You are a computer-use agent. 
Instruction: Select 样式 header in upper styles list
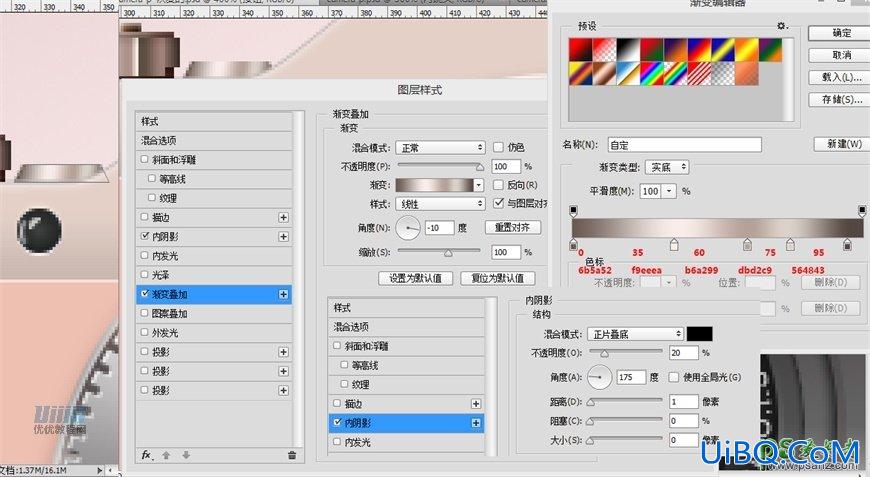tap(214, 121)
